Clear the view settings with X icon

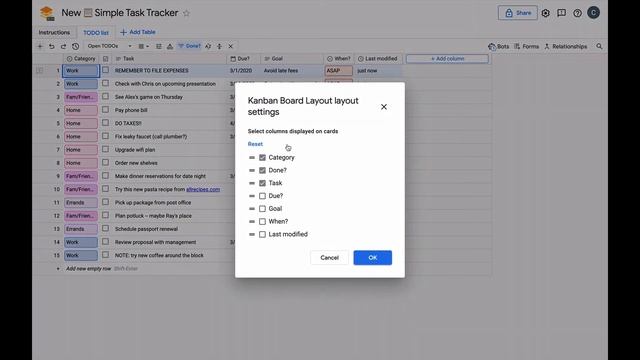click(x=231, y=46)
